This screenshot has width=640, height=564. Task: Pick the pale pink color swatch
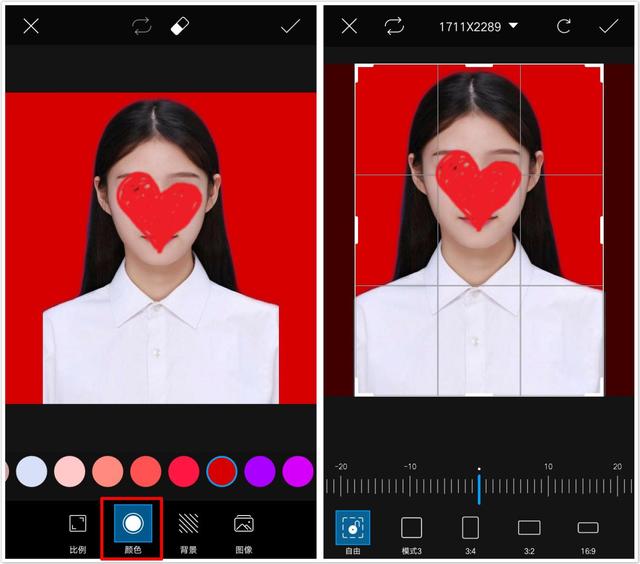[70, 471]
